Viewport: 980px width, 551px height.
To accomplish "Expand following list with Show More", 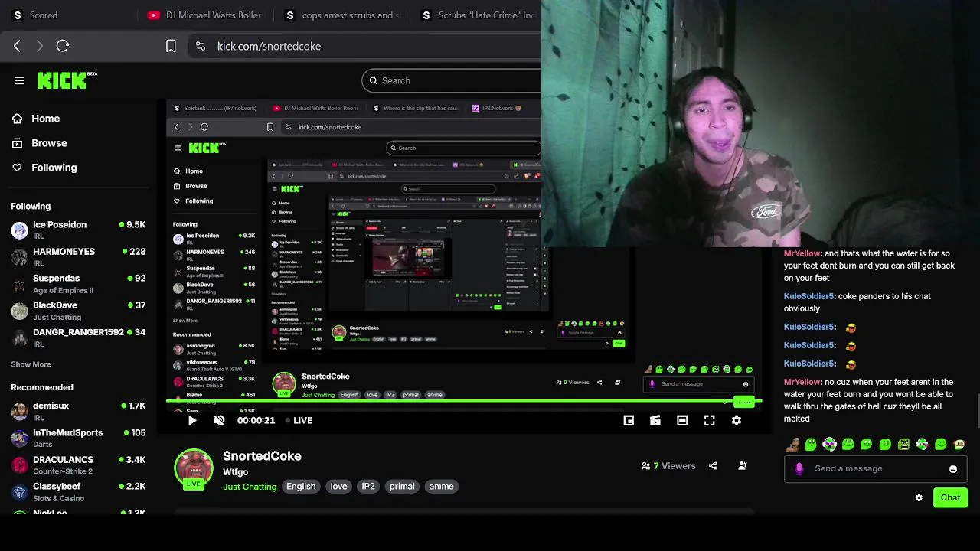I will tap(31, 364).
